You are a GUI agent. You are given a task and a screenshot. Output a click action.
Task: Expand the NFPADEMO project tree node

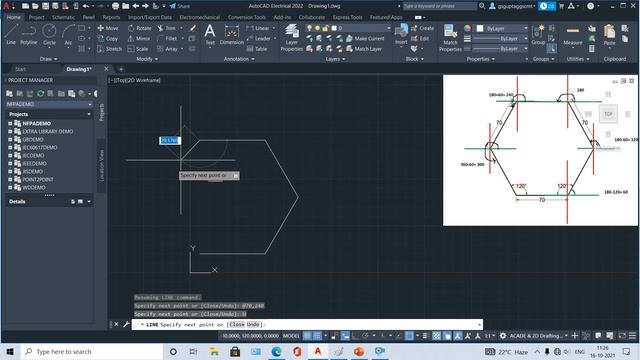pyautogui.click(x=10, y=123)
